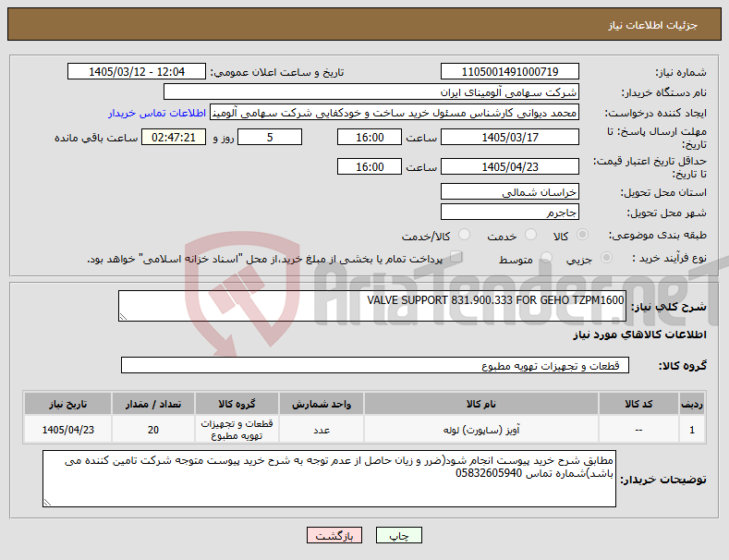Click the کد کالا column header
Screen dimensions: 729x560
(x=638, y=404)
